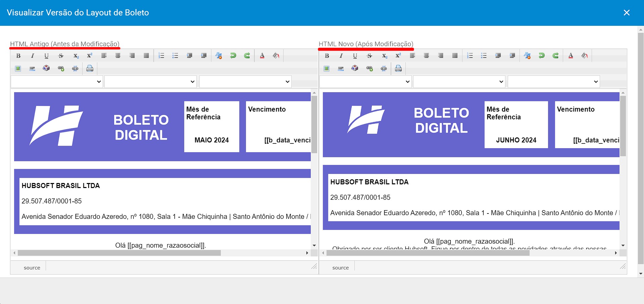
Task: Open the text color tool in the old editor
Action: tap(262, 56)
